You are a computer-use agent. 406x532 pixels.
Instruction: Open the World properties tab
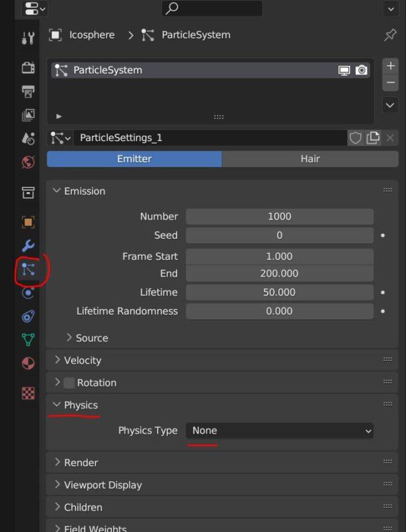pyautogui.click(x=28, y=162)
